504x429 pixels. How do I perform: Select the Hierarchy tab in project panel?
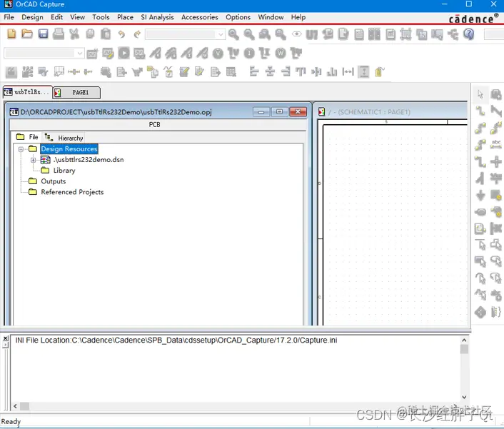[x=64, y=138]
